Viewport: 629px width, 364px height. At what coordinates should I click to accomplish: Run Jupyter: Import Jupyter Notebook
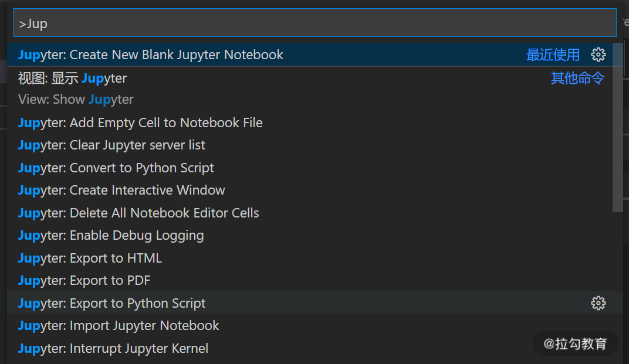pos(310,325)
